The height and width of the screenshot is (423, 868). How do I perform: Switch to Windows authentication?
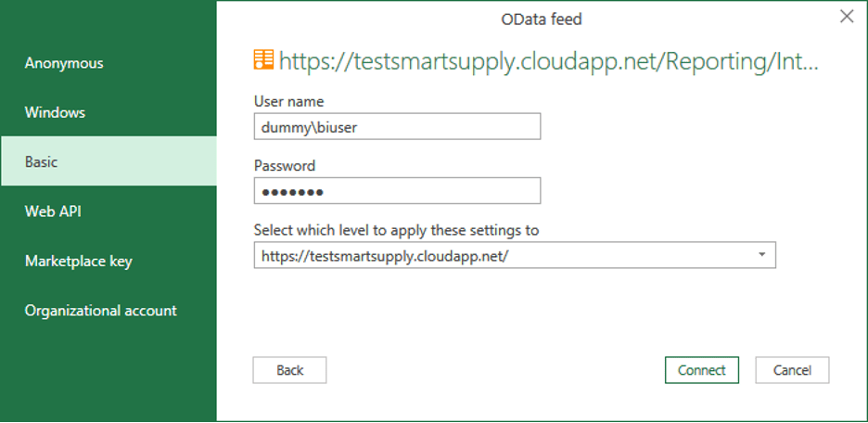[x=55, y=112]
